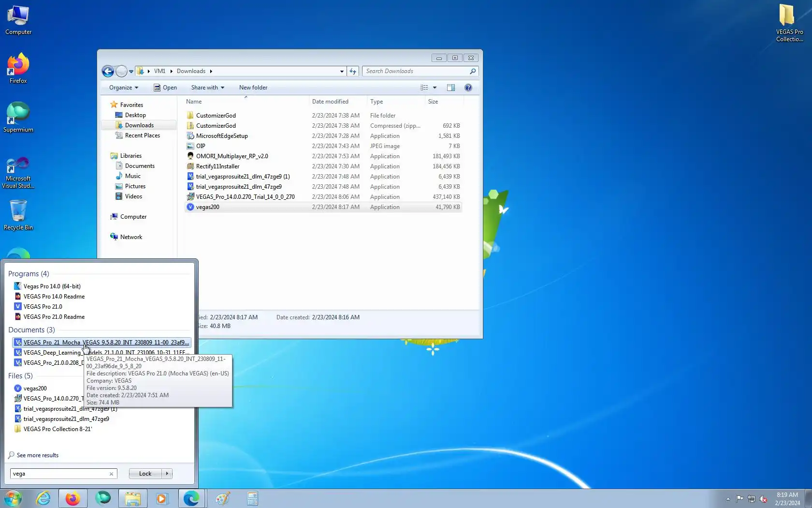This screenshot has height=508, width=812.
Task: Sort files by Date modified column
Action: tap(338, 102)
